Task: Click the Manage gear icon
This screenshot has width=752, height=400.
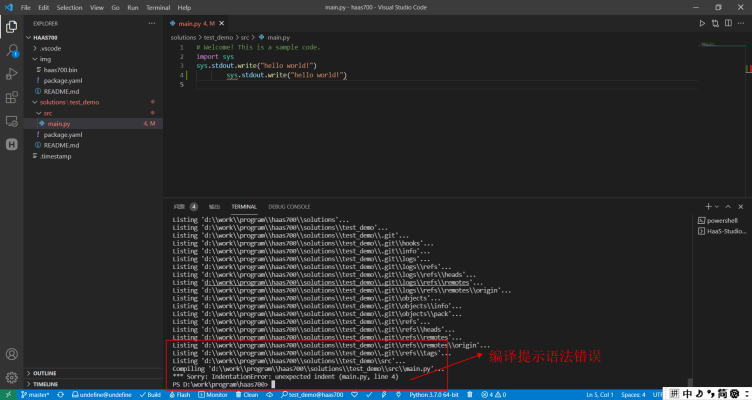Action: [12, 378]
